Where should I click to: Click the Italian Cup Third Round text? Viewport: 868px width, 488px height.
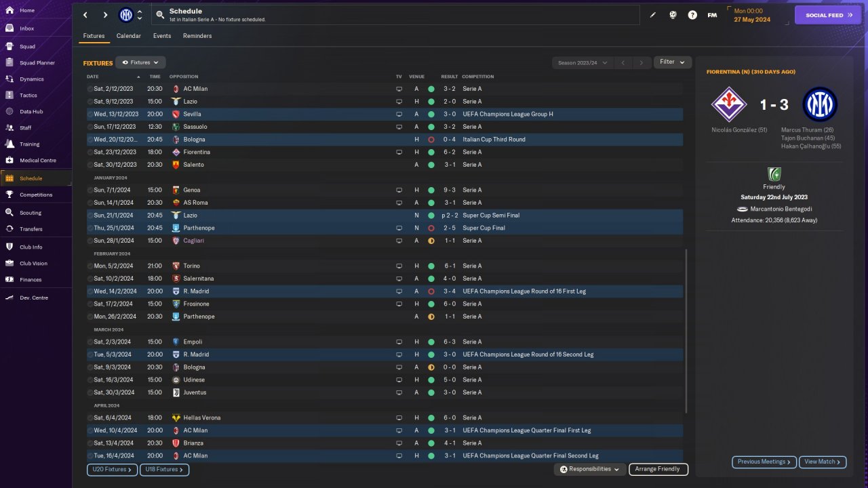[x=494, y=140]
